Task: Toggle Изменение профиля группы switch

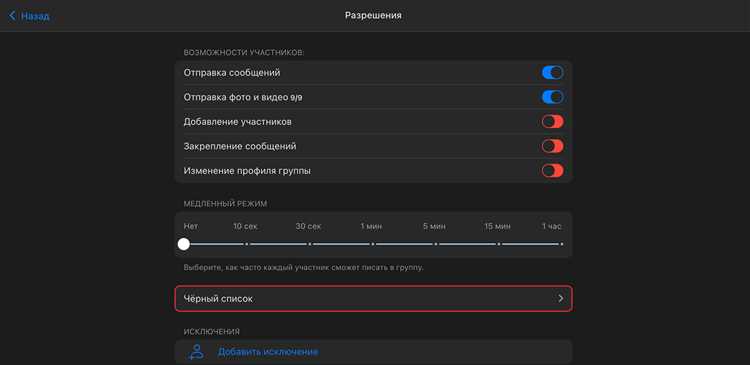Action: tap(552, 170)
